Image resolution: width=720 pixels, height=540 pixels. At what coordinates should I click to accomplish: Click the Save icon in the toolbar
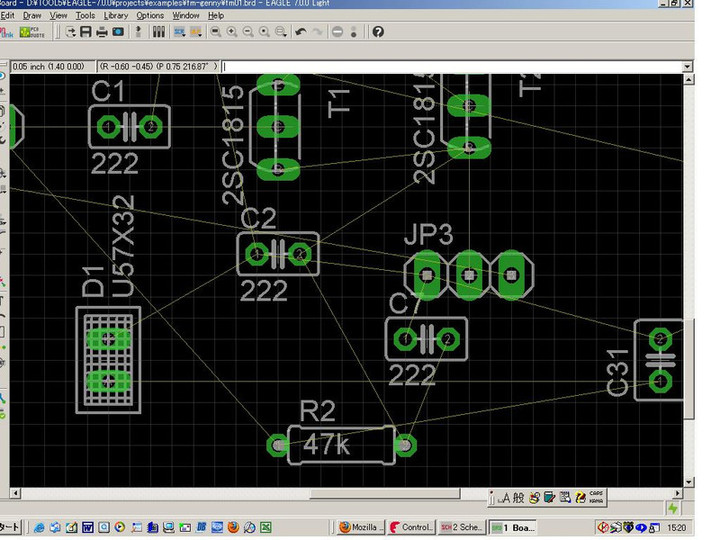pyautogui.click(x=86, y=32)
